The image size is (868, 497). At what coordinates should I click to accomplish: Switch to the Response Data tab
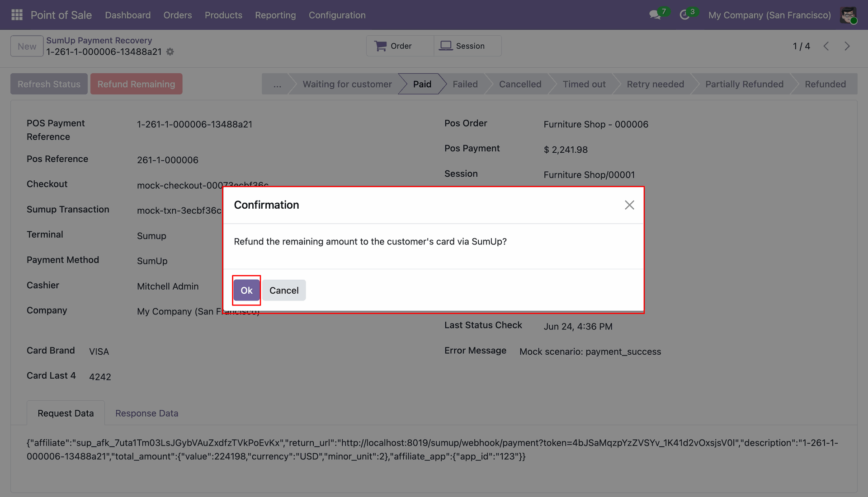pos(146,413)
